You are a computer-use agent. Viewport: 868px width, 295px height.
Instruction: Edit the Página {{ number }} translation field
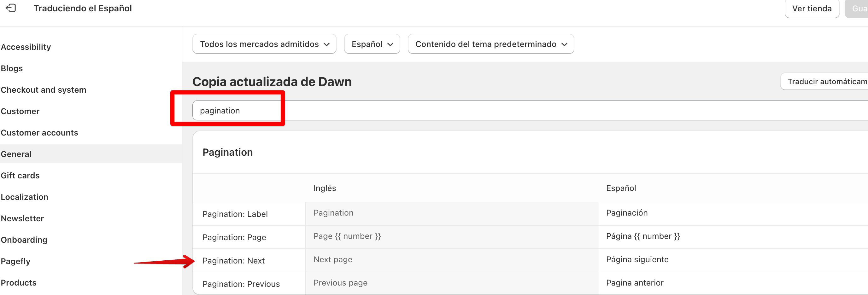pyautogui.click(x=733, y=237)
